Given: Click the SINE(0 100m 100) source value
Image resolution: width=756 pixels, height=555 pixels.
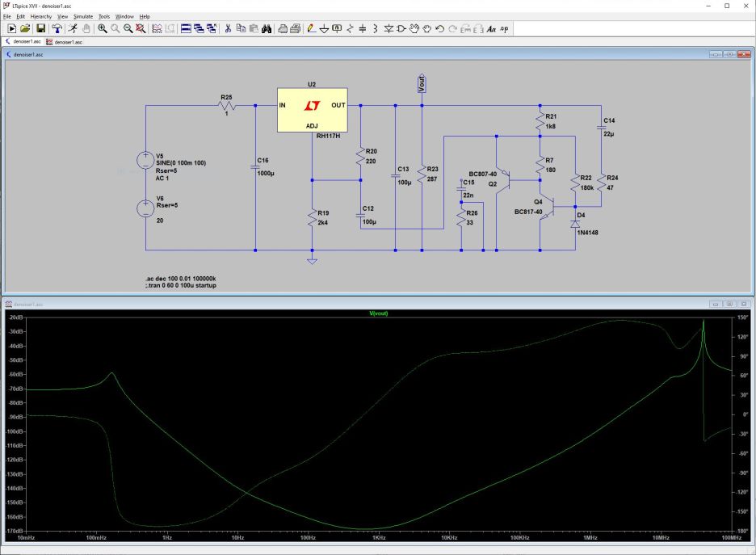Looking at the screenshot, I should tap(181, 163).
